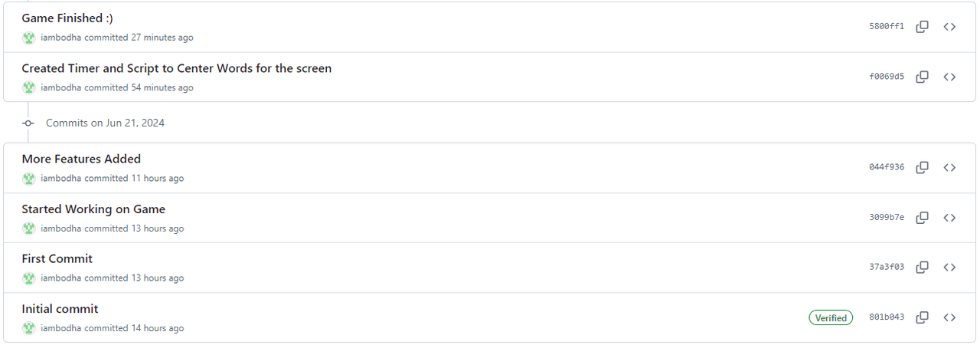980x345 pixels.
Task: Open the "Game Finished :)" commit
Action: pos(67,18)
